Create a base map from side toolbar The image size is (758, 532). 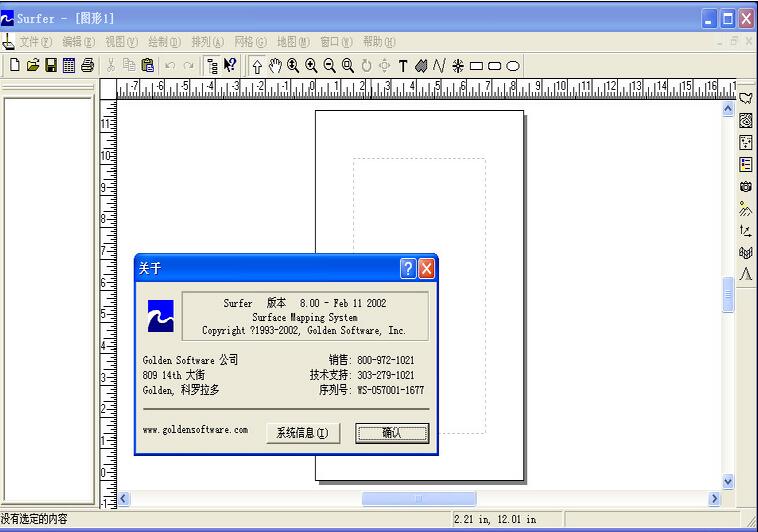tap(746, 98)
